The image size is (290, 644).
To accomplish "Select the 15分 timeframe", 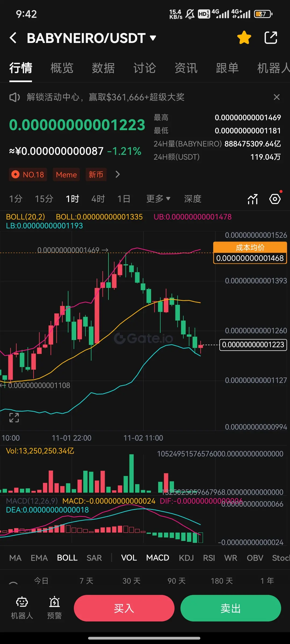I will [x=44, y=199].
